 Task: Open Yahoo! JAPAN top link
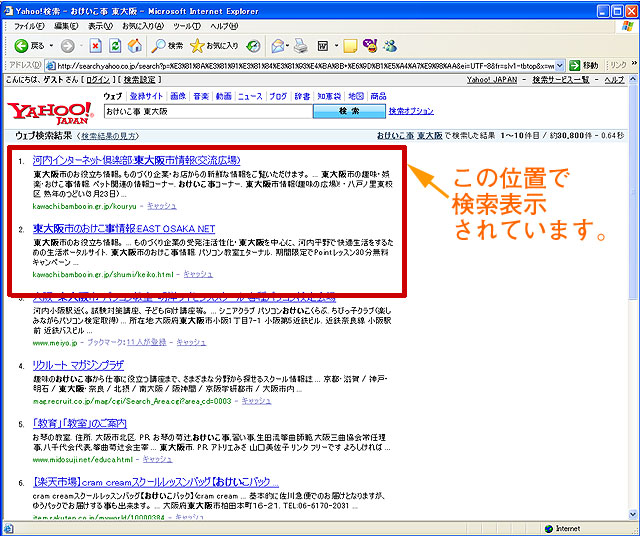click(x=492, y=80)
